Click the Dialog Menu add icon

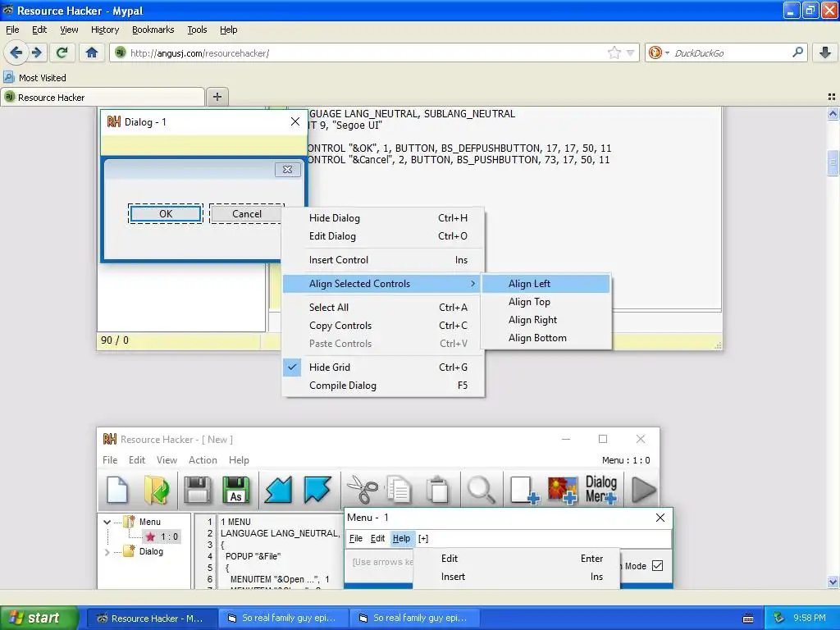(601, 490)
